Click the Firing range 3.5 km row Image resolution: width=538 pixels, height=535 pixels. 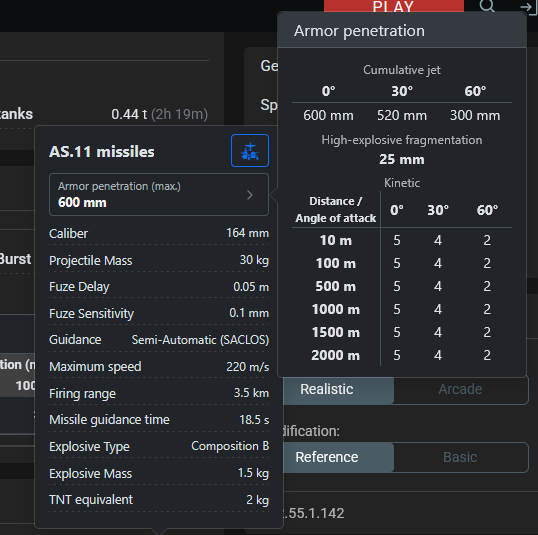click(159, 393)
